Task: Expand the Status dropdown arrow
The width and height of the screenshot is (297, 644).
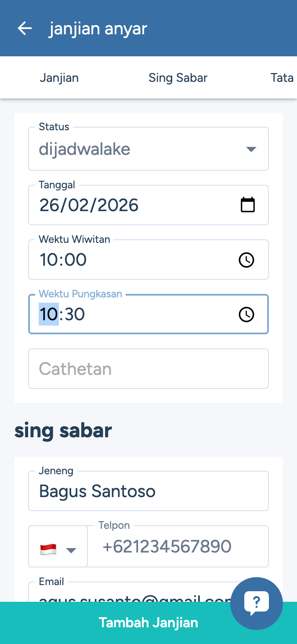Action: [251, 150]
